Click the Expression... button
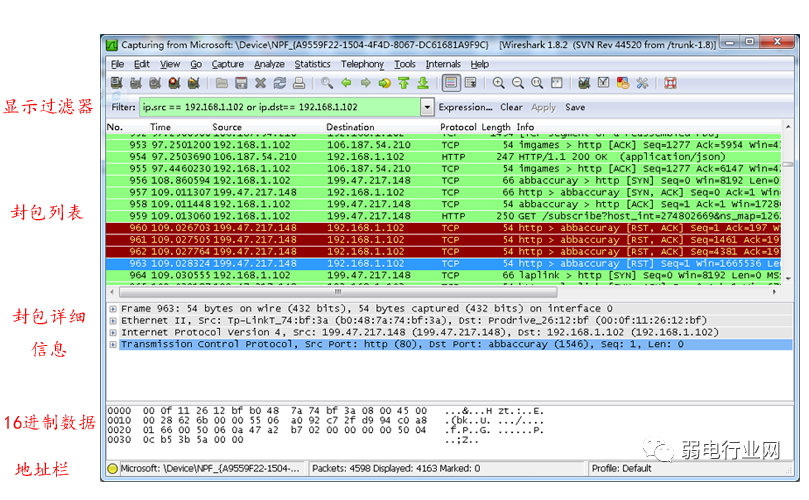This screenshot has width=809, height=500. 465,107
